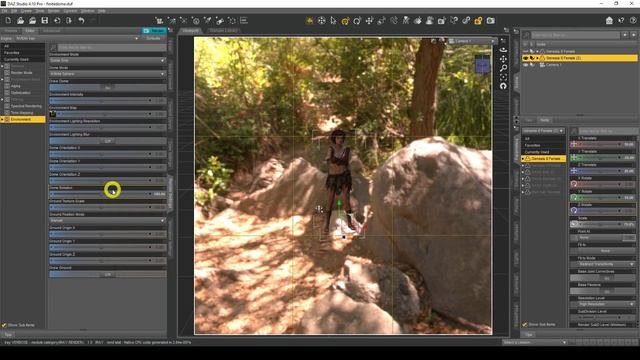Select Camera 1 in Scene pane
640x360 pixels.
553,64
